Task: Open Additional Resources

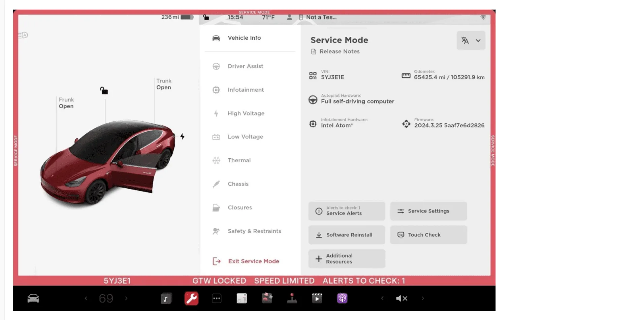Action: coord(347,259)
